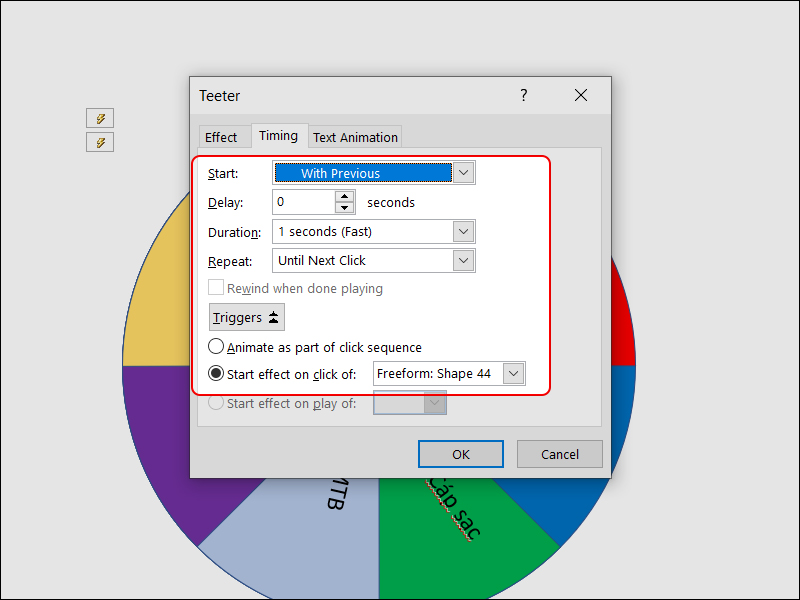This screenshot has width=800, height=600.
Task: Select Animate as part of click sequence
Action: (216, 347)
